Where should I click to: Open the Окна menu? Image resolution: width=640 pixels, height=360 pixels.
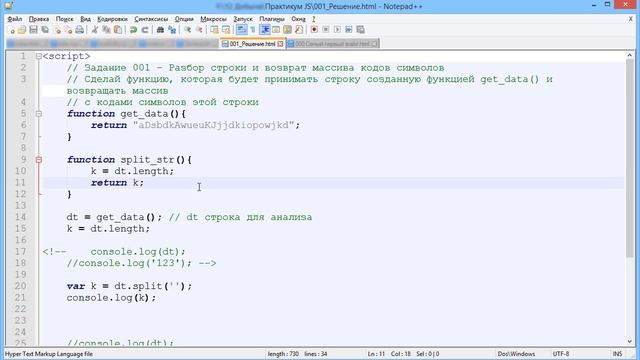[298, 19]
